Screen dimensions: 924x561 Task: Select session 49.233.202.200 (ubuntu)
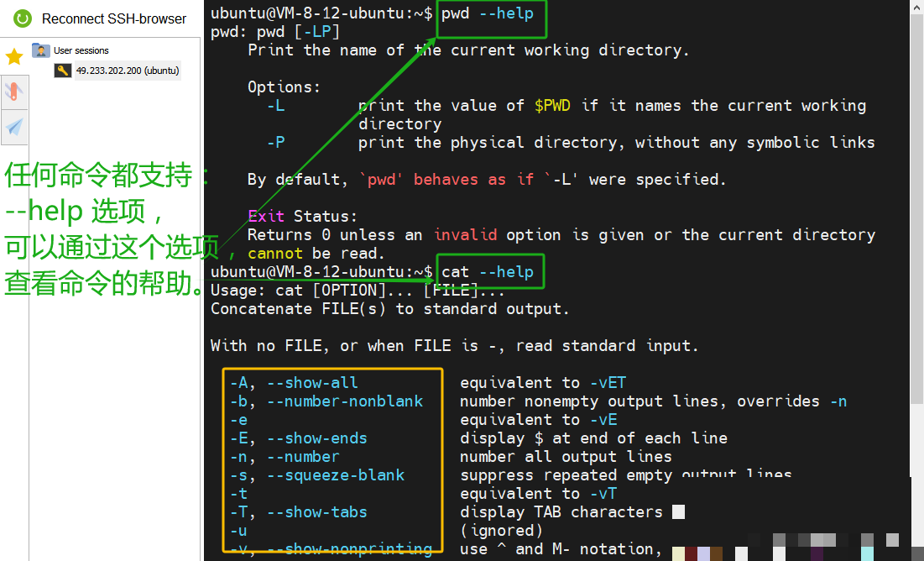click(128, 71)
